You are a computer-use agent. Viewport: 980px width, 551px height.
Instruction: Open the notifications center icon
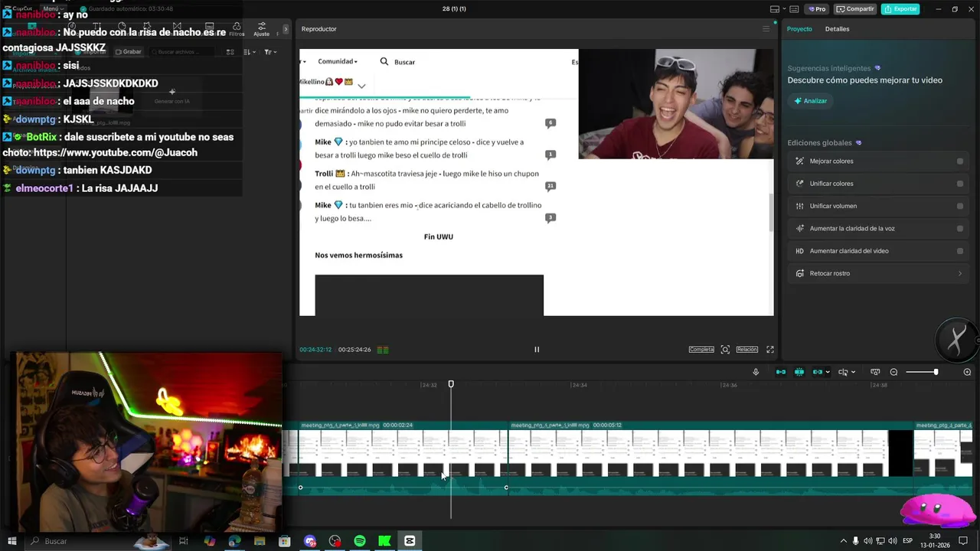[963, 541]
